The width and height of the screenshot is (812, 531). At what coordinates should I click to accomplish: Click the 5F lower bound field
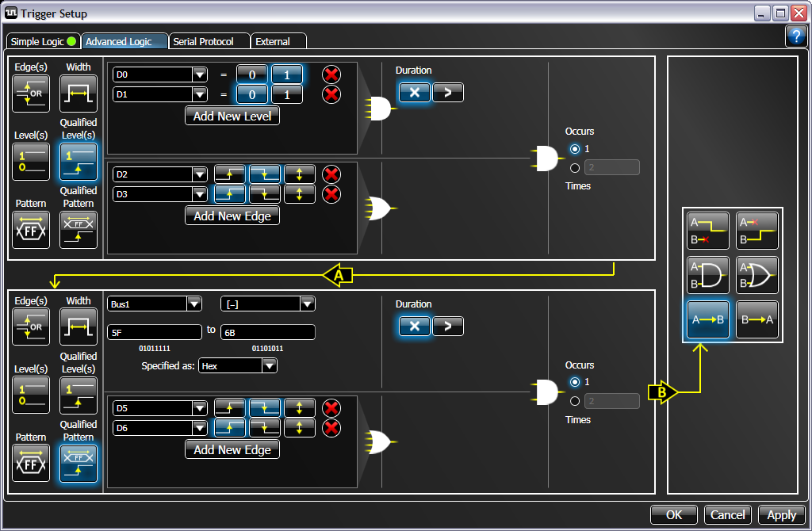[155, 332]
